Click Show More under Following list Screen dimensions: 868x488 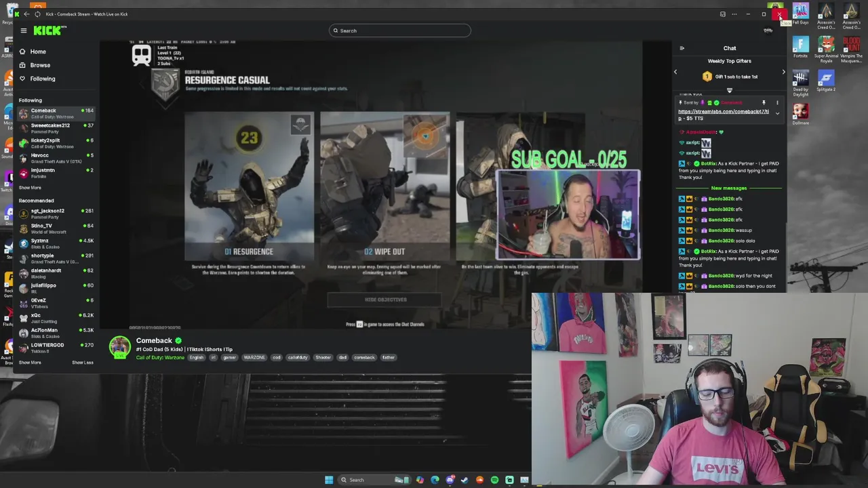coord(30,188)
